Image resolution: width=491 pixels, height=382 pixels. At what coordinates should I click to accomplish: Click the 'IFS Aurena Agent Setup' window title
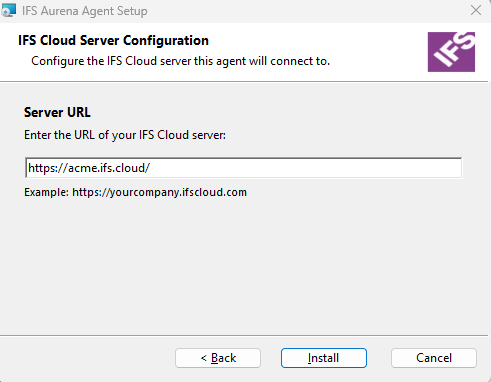[85, 11]
